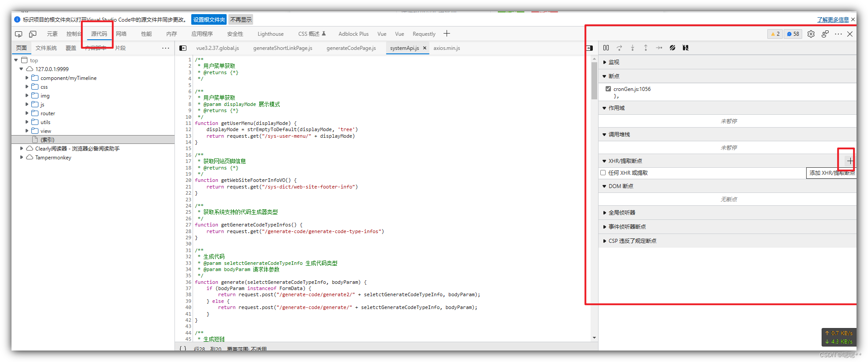
Task: Open generateCodePage.js file tab
Action: point(351,48)
